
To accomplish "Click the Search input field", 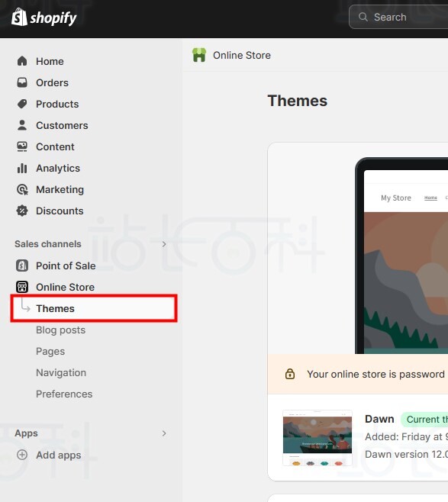I will pyautogui.click(x=398, y=17).
